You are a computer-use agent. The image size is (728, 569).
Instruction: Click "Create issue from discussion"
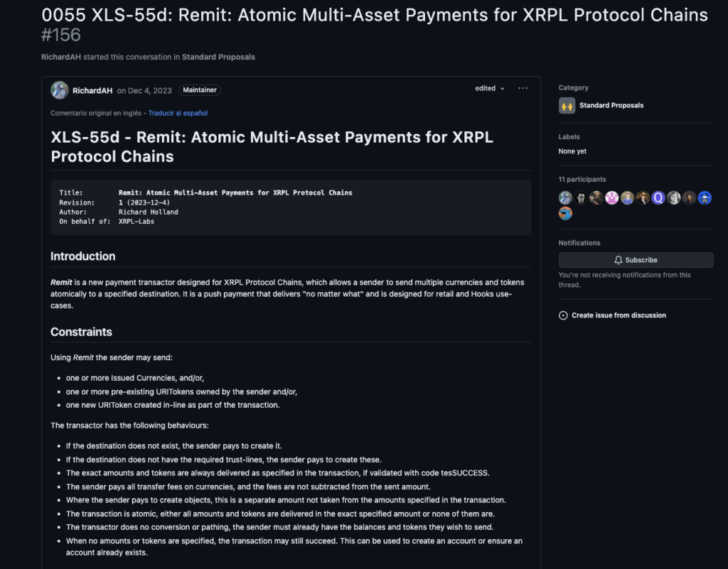click(x=619, y=315)
